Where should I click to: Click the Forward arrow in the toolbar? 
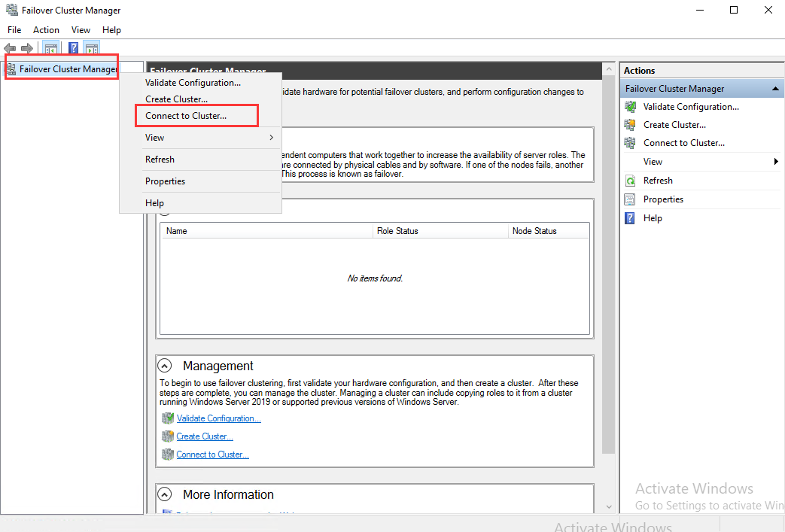[x=27, y=49]
